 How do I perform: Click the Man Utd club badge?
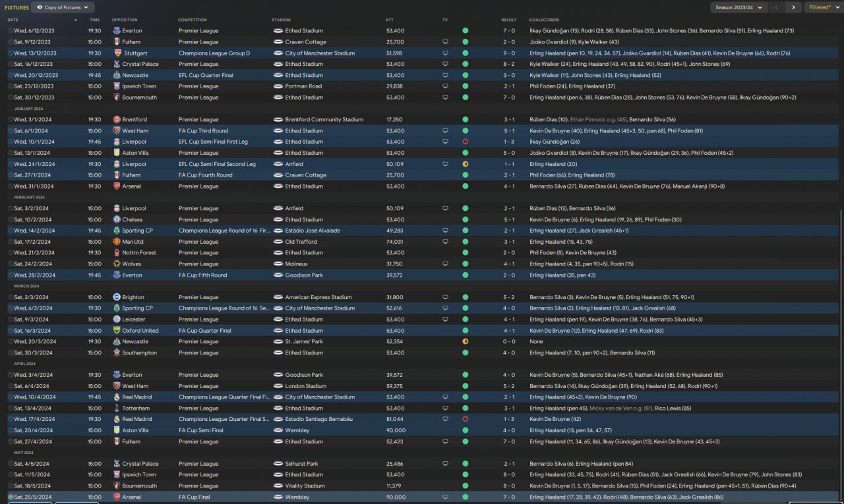click(117, 242)
